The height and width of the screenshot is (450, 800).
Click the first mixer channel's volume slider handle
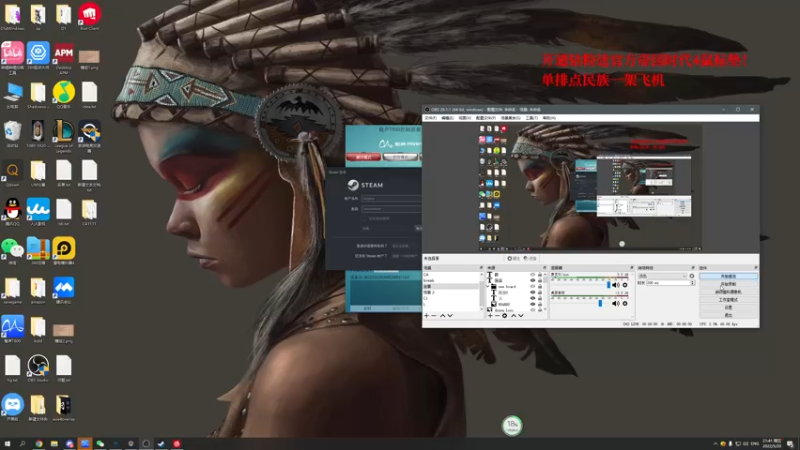(x=608, y=285)
